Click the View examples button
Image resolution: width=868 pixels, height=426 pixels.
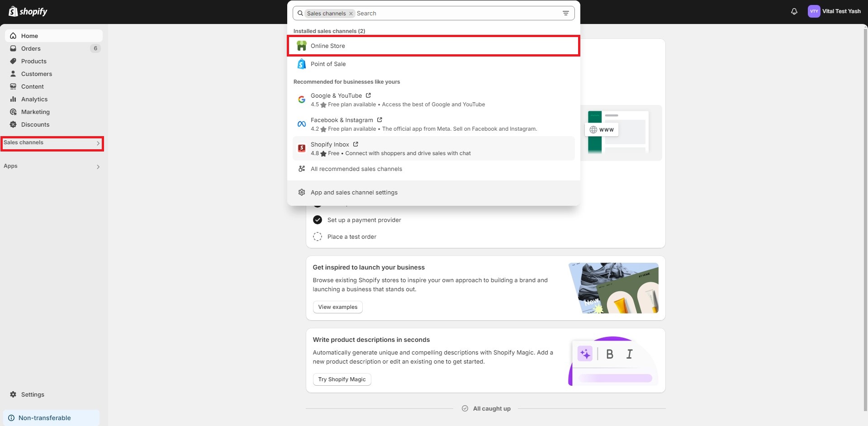pyautogui.click(x=337, y=307)
